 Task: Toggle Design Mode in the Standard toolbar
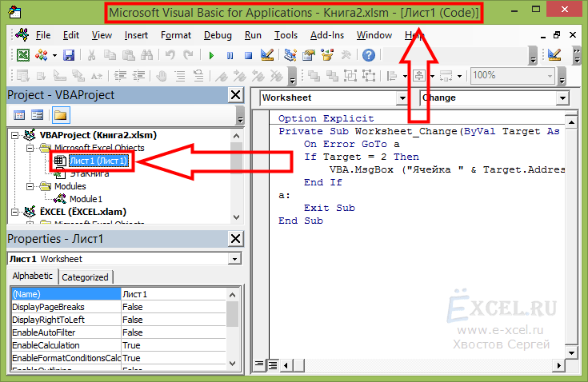point(267,55)
